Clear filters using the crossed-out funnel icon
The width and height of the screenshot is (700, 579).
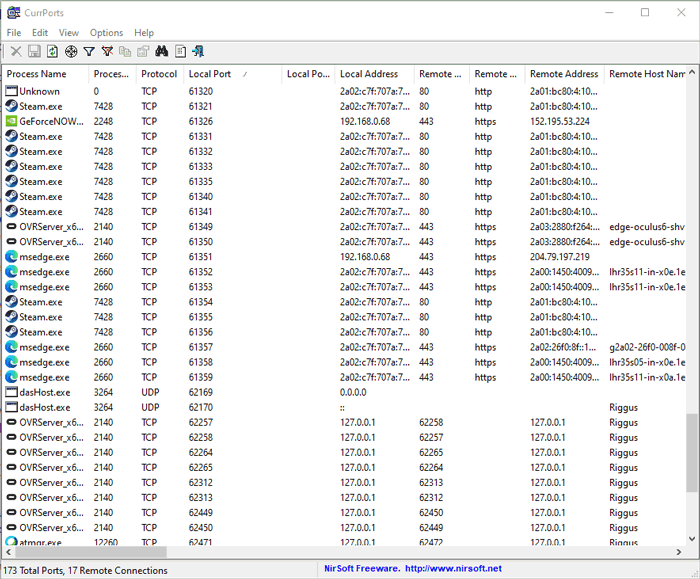[x=107, y=52]
